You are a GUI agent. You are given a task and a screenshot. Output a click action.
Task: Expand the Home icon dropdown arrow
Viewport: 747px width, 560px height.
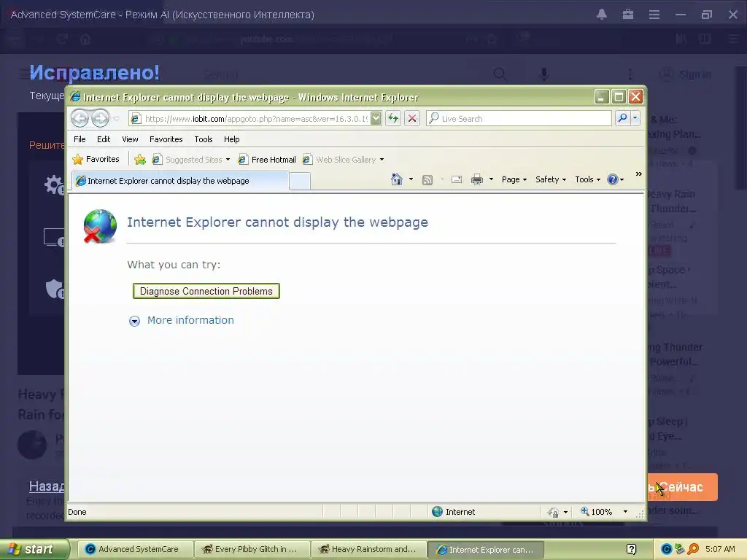click(x=411, y=179)
